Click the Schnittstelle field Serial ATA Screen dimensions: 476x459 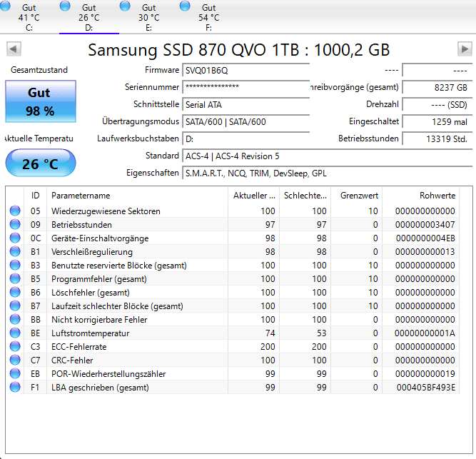point(246,105)
